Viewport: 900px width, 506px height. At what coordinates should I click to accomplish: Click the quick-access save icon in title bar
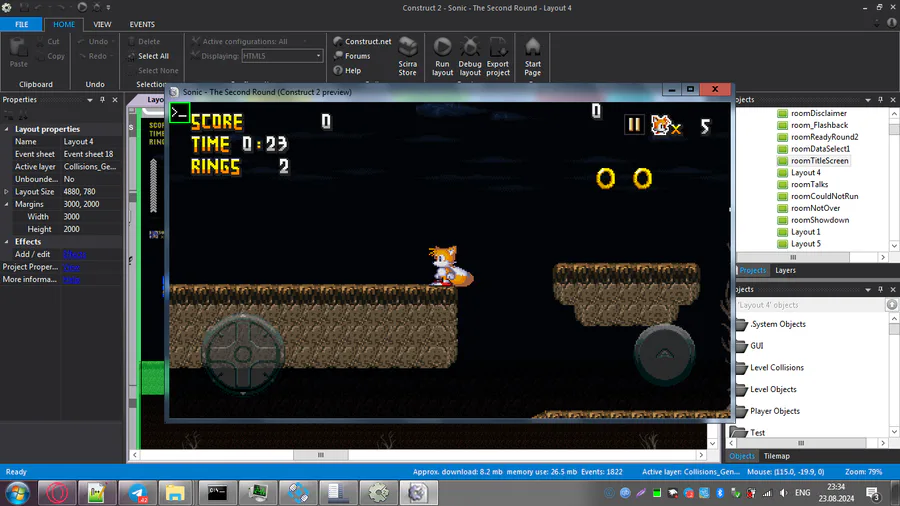[24, 7]
